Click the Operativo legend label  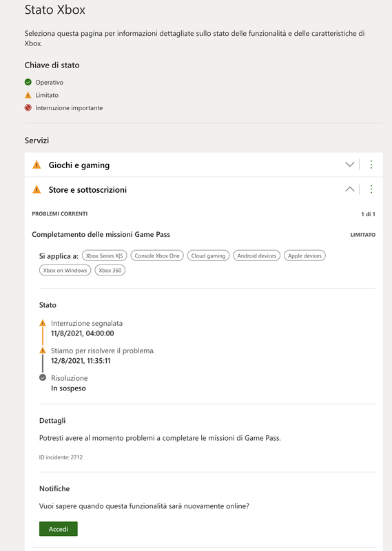coord(49,83)
